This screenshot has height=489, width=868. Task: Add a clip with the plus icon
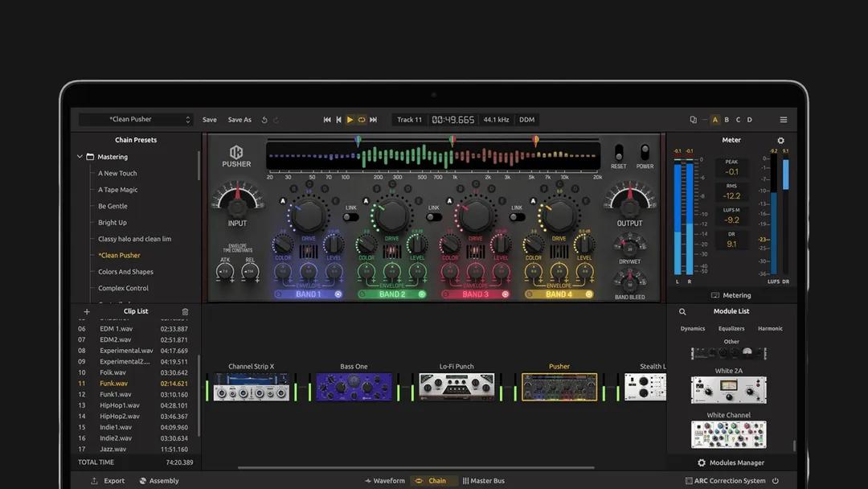coord(87,311)
